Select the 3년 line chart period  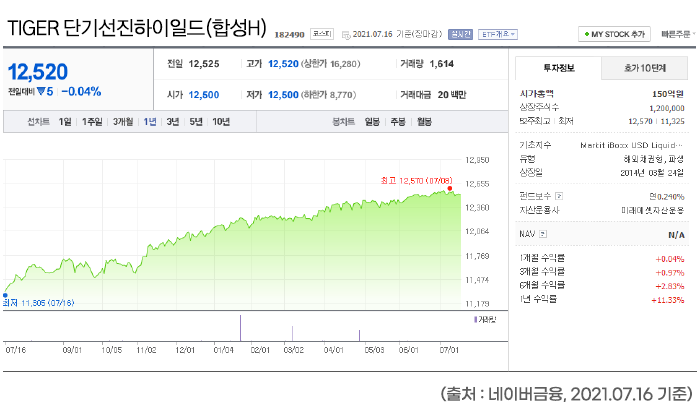173,122
